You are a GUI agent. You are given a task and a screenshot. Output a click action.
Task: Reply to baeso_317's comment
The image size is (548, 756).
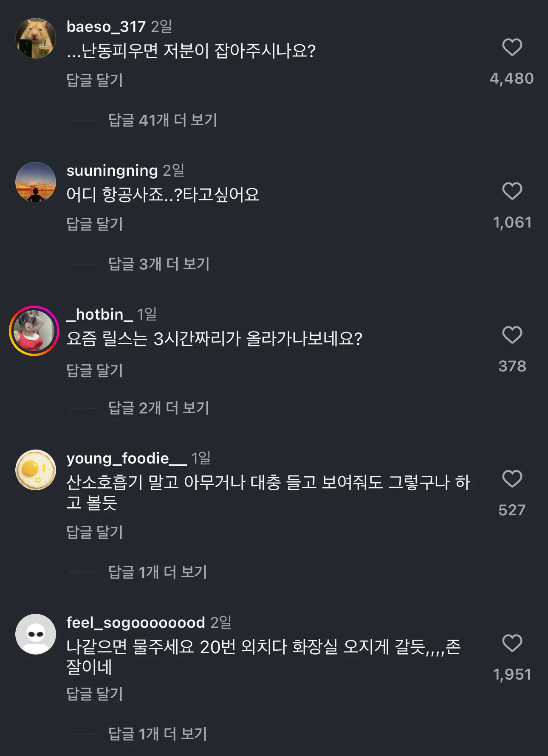click(x=95, y=80)
